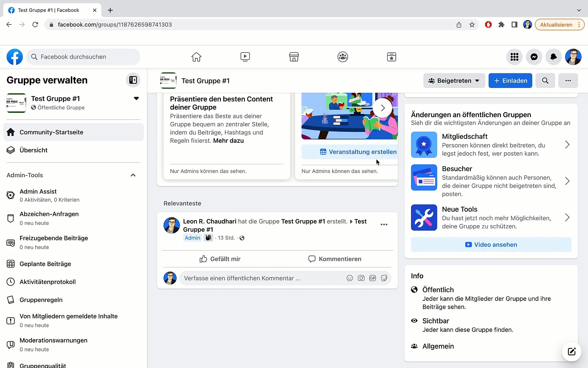Open Von Mitgliedern gemeldete Inhalte

[x=73, y=320]
